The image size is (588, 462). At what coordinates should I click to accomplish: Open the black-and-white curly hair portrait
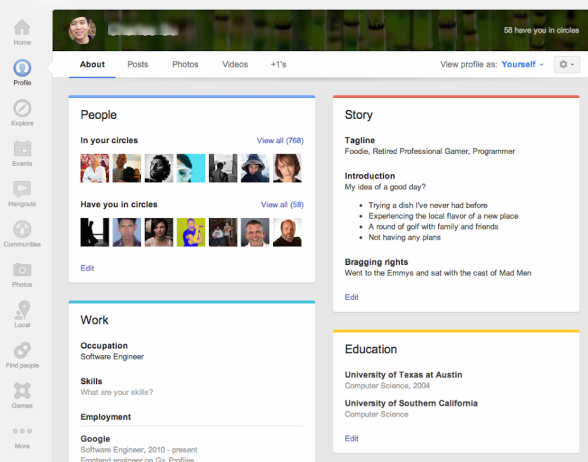pos(159,168)
